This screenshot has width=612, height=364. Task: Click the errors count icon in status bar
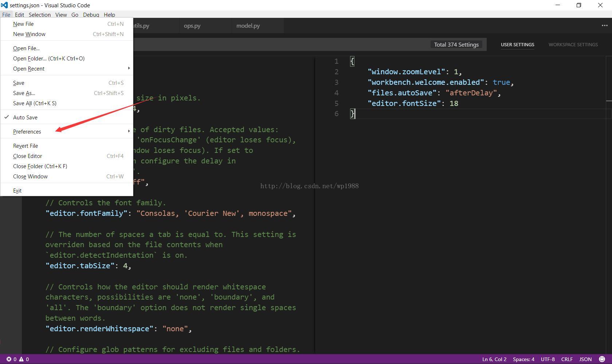point(9,359)
